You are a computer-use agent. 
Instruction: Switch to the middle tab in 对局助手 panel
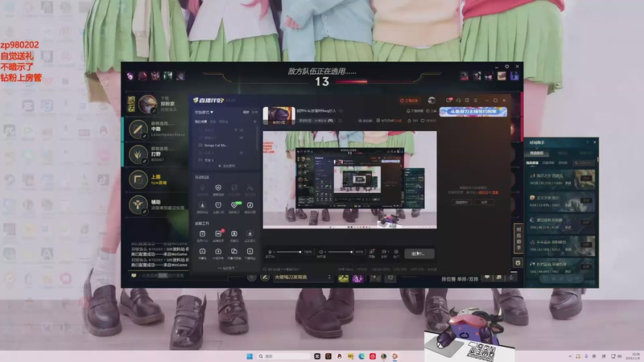(x=562, y=153)
